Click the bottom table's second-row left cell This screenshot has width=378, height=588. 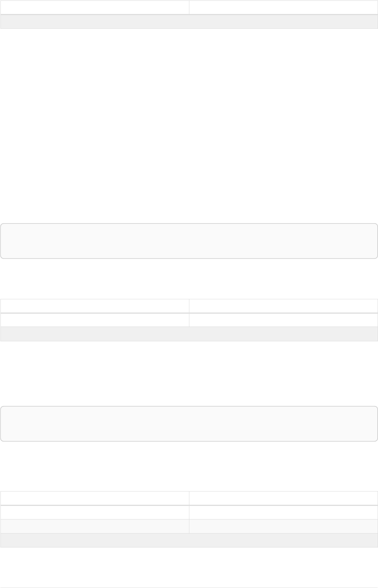tap(94, 512)
